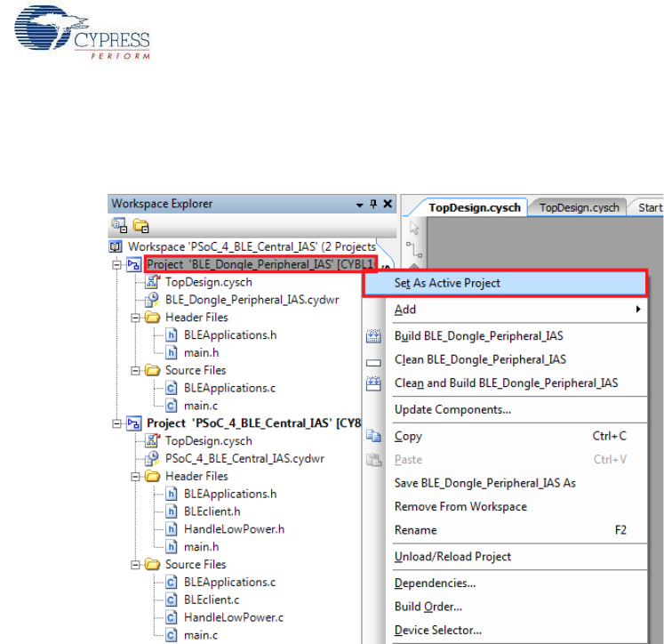Open HandleLowPower.c
Image resolution: width=664 pixels, height=644 pixels.
234,617
